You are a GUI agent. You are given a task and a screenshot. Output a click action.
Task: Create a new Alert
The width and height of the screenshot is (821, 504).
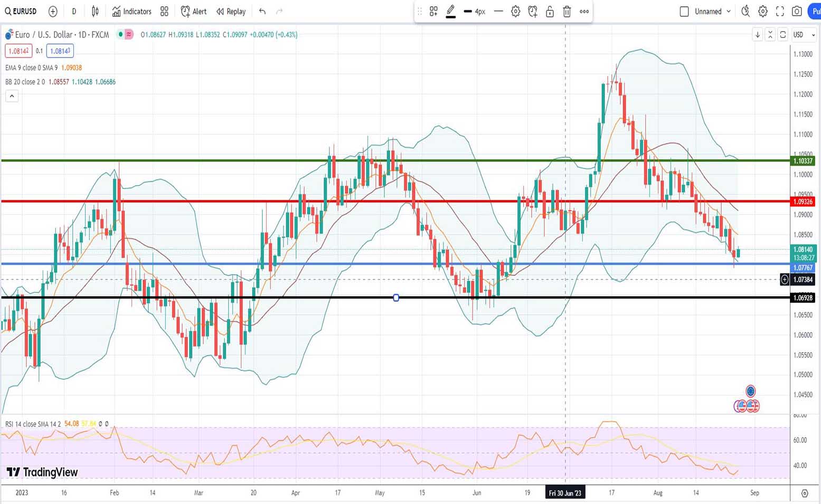[193, 11]
